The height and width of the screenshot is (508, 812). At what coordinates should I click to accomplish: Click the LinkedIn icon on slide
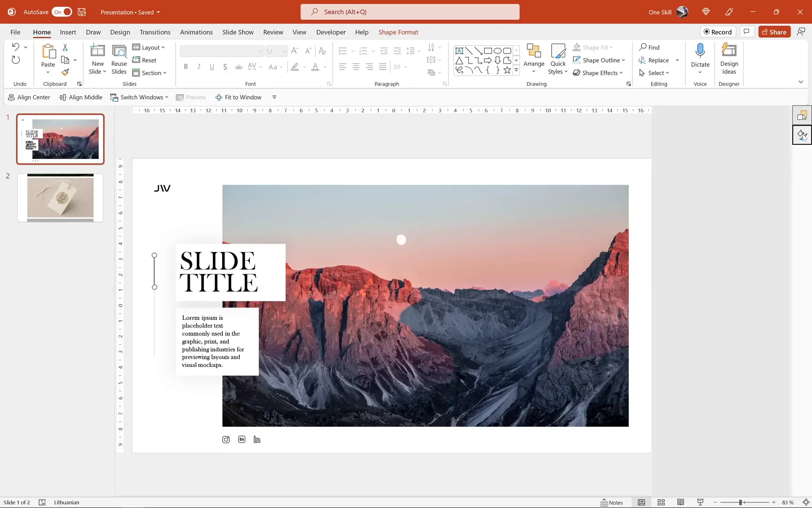pos(257,439)
